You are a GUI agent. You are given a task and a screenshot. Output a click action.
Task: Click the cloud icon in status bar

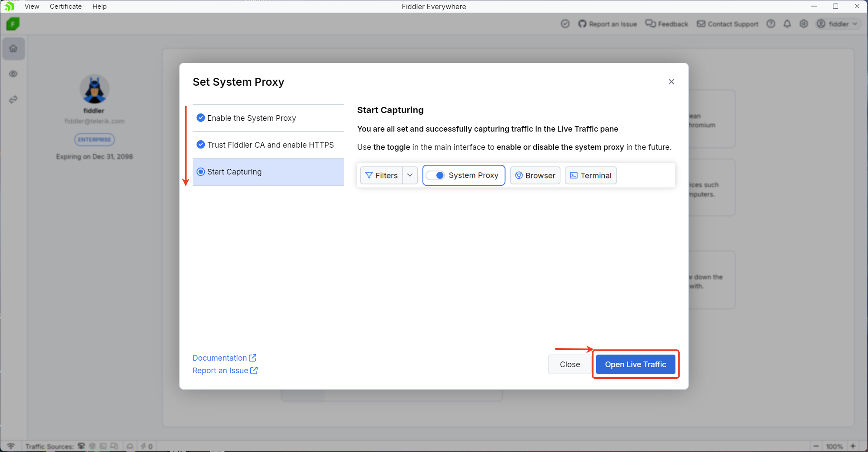tap(130, 446)
